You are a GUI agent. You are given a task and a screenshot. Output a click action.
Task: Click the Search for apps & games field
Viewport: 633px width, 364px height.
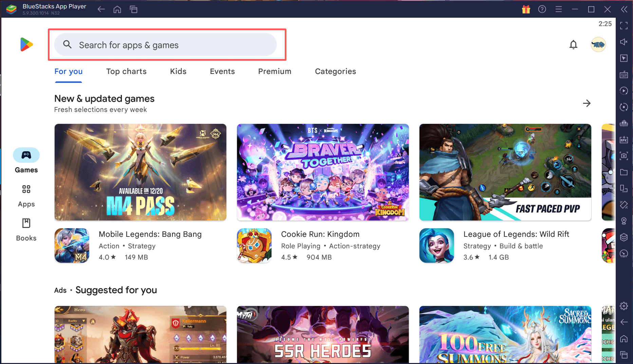[x=166, y=44]
